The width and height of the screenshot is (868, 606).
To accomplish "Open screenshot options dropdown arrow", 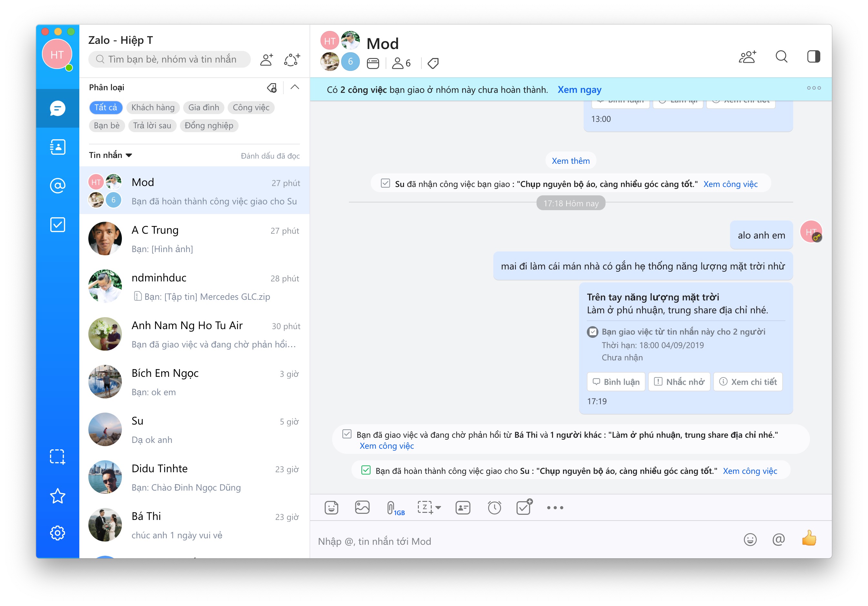I will [x=438, y=508].
